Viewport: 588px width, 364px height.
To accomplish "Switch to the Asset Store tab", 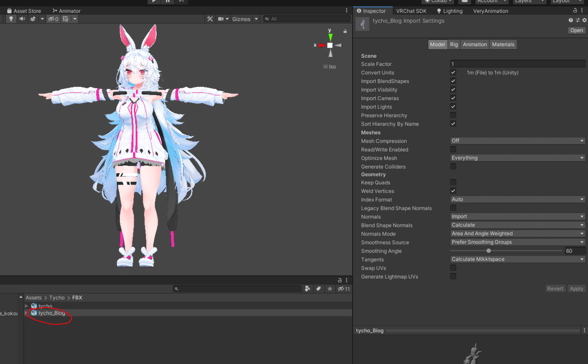I will pyautogui.click(x=24, y=11).
